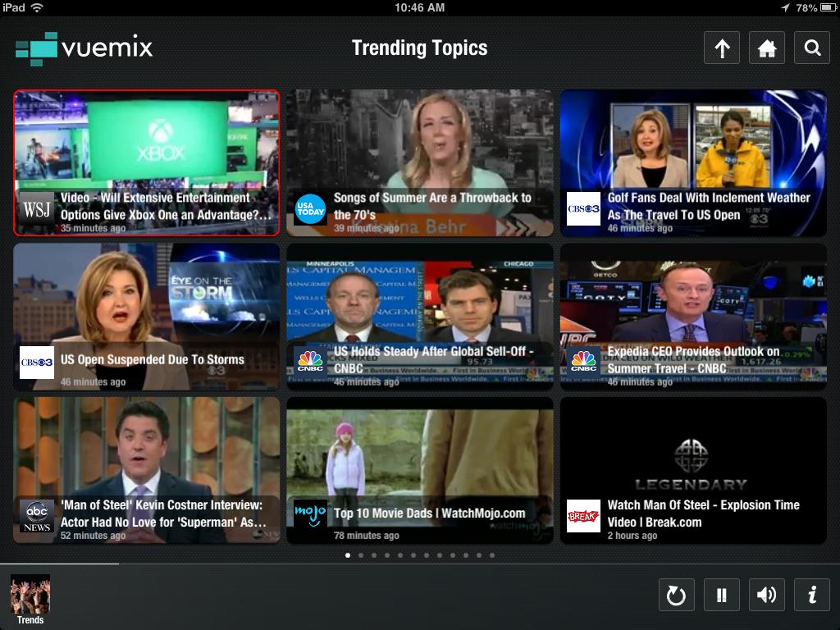Open search with the magnifier icon
Image resolution: width=840 pixels, height=630 pixels.
pos(811,48)
